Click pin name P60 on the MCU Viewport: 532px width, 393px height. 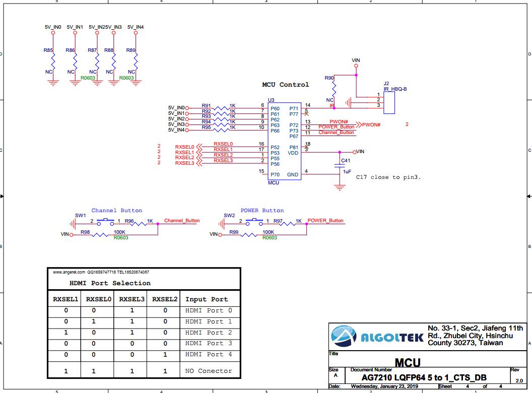point(275,109)
